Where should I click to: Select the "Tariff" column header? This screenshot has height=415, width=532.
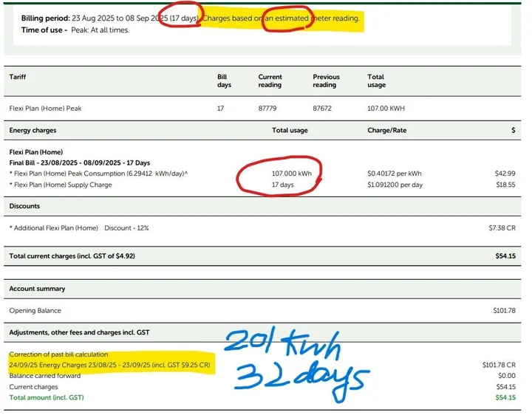pos(18,77)
